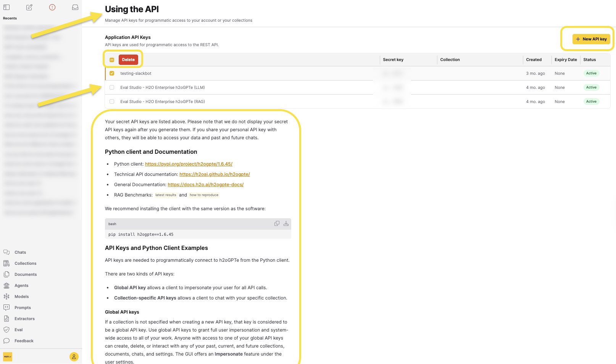
Task: Open the Python client PyPI link
Action: [189, 164]
